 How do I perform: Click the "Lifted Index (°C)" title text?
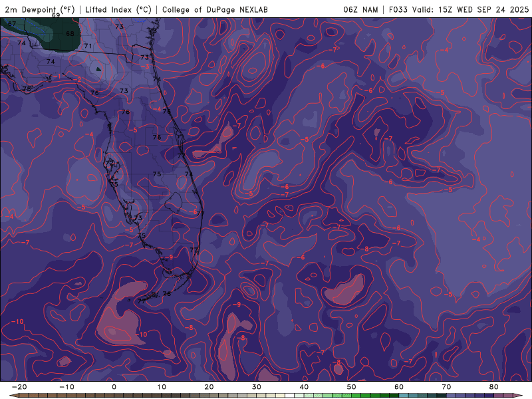point(118,9)
